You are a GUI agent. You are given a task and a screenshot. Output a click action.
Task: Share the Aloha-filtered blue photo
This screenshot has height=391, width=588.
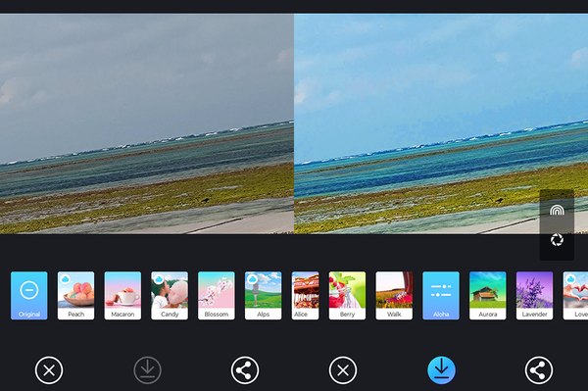coord(539,370)
